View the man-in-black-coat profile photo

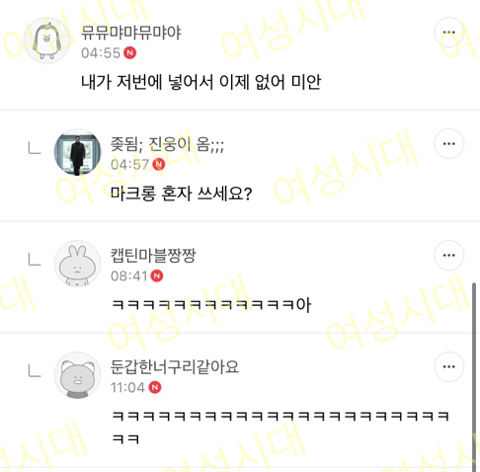(77, 152)
